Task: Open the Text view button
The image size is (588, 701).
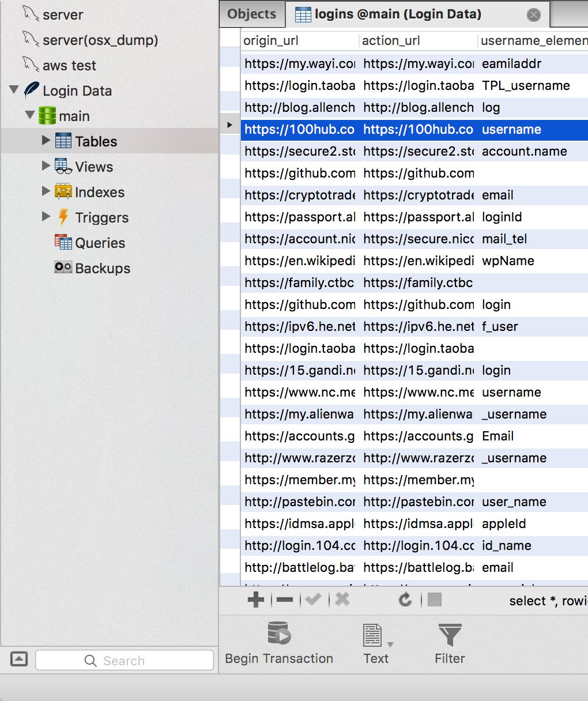Action: click(x=375, y=643)
